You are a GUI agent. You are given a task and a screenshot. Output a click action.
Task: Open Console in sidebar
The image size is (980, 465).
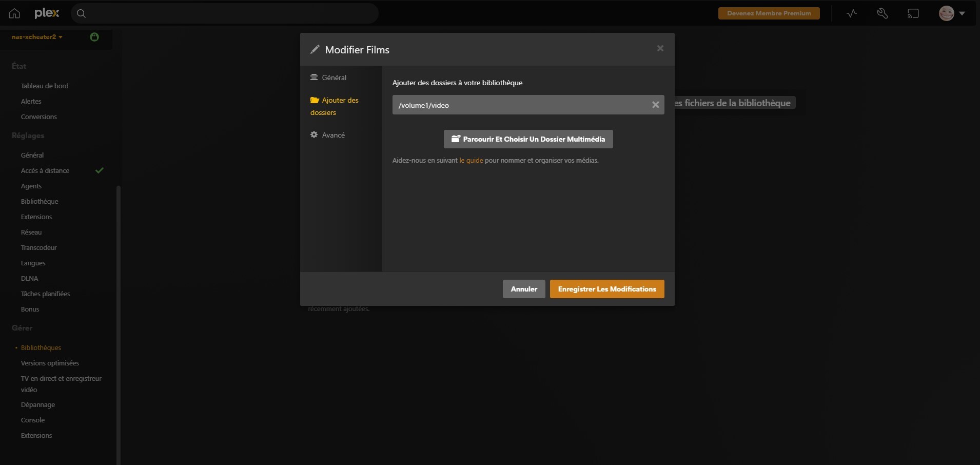tap(33, 420)
